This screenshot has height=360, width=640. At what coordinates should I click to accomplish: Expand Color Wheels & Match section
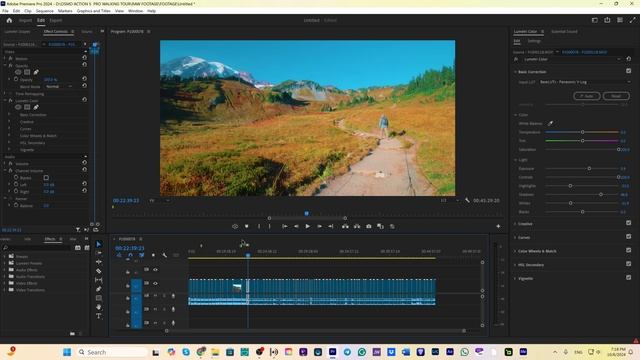click(515, 251)
